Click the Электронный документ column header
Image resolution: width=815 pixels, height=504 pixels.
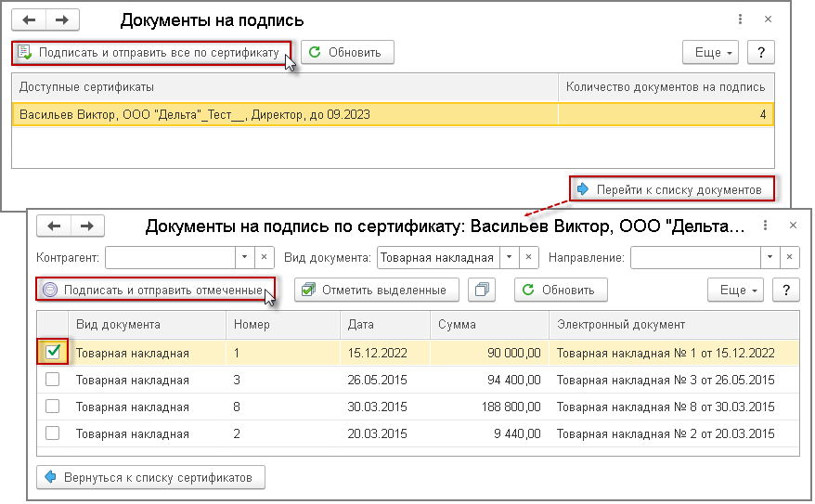674,325
